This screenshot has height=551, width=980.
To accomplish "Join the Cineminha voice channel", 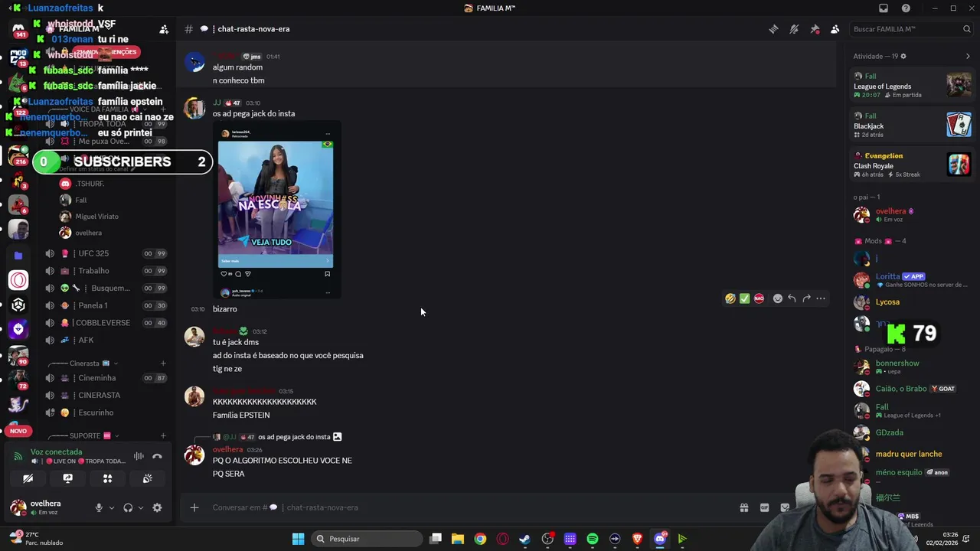I will 106,378.
